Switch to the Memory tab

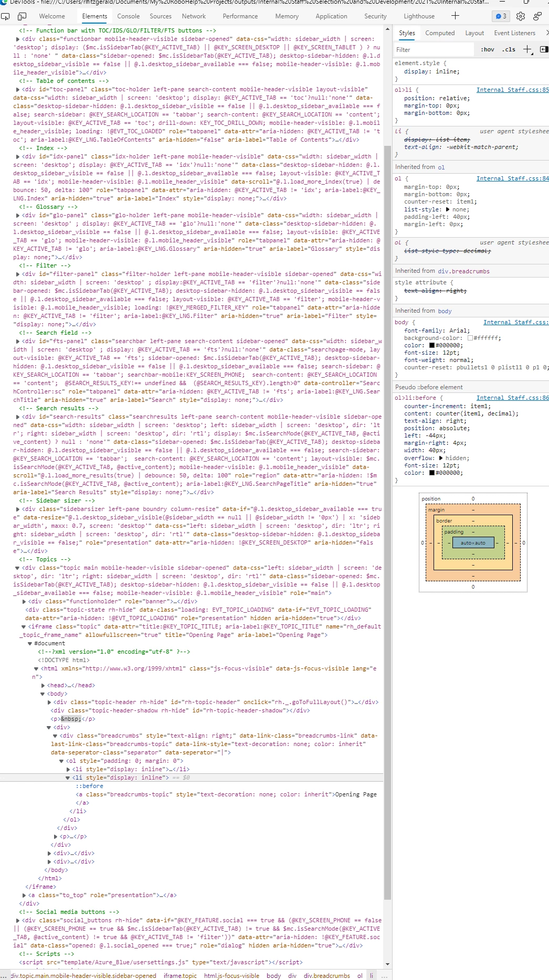pyautogui.click(x=287, y=16)
